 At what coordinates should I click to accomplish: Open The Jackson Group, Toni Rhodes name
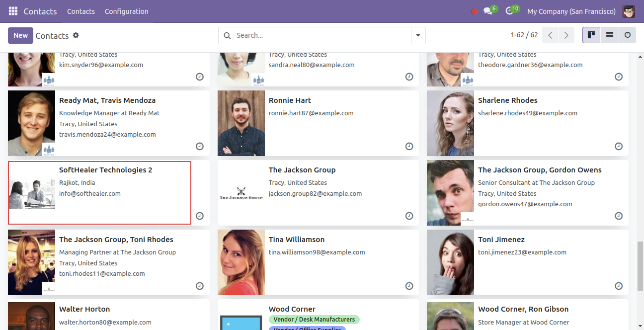click(x=116, y=240)
